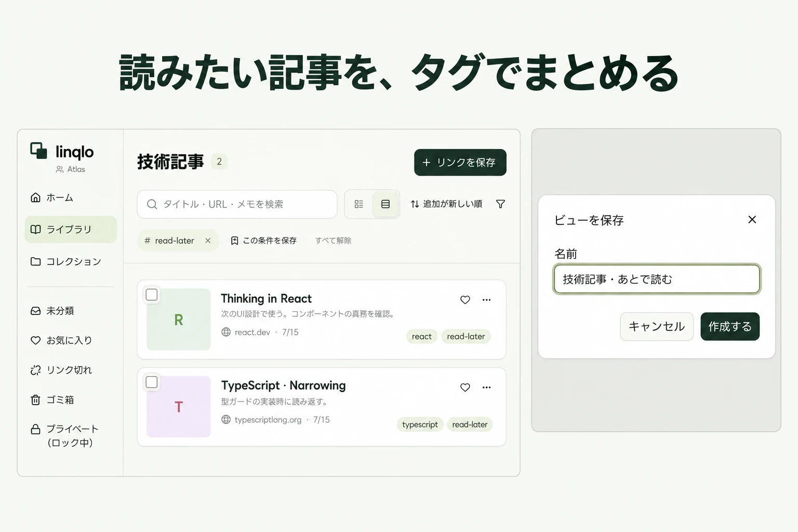This screenshot has width=798, height=532.
Task: Open the TypeScript · Narrowing title
Action: 283,385
